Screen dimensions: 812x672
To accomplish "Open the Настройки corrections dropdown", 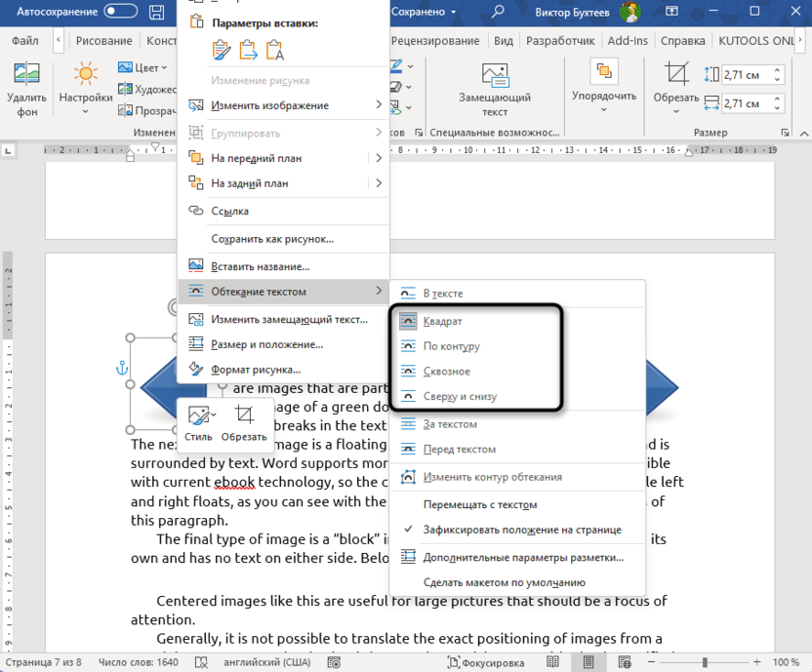I will (86, 89).
